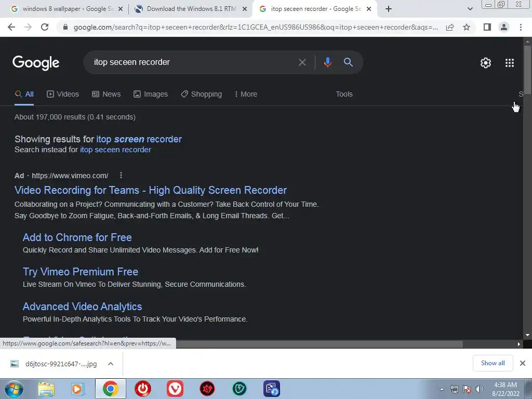Show hidden system tray icons

click(x=442, y=390)
